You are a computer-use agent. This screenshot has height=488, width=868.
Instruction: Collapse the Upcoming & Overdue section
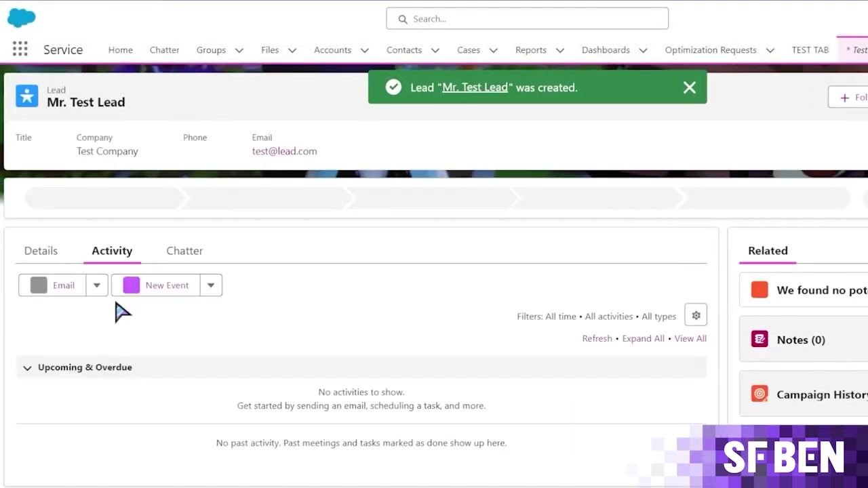[27, 368]
